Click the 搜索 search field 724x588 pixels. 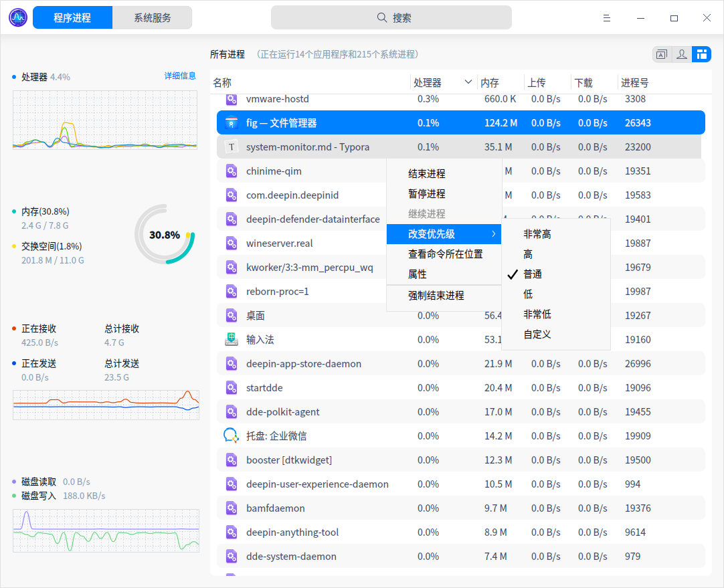[391, 17]
